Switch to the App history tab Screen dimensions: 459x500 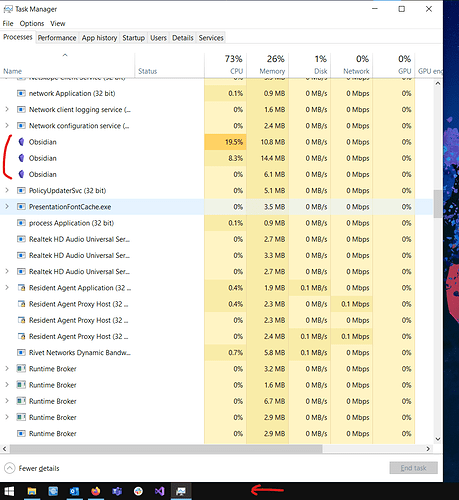[99, 38]
